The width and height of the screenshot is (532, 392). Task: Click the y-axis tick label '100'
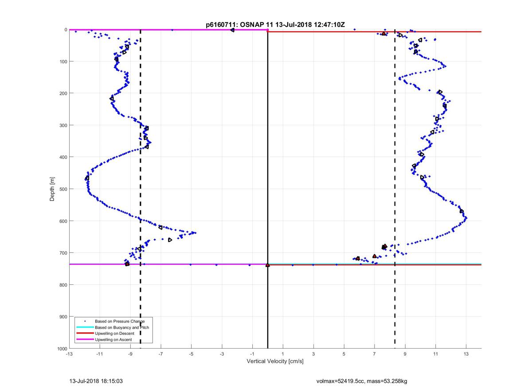click(x=63, y=61)
